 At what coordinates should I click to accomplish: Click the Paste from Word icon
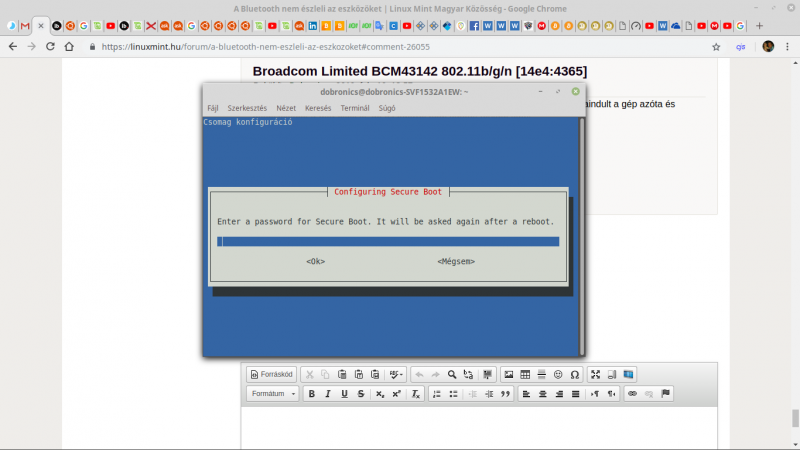coord(375,374)
